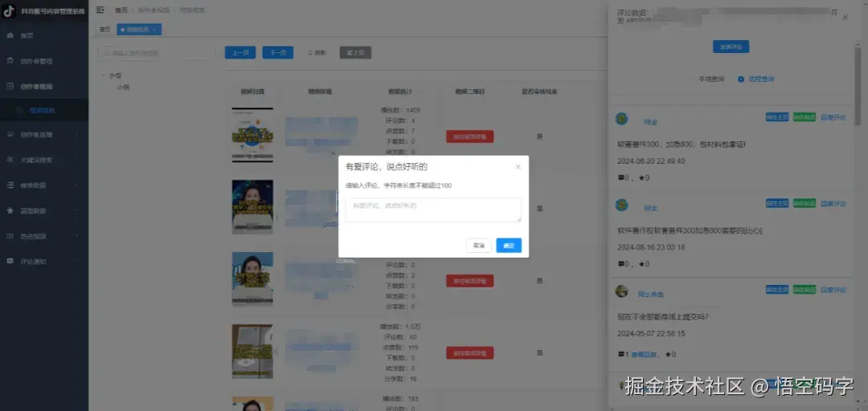868x411 pixels.
Task: Expand the 榜单数据 sidebar menu arrow
Action: tap(77, 185)
